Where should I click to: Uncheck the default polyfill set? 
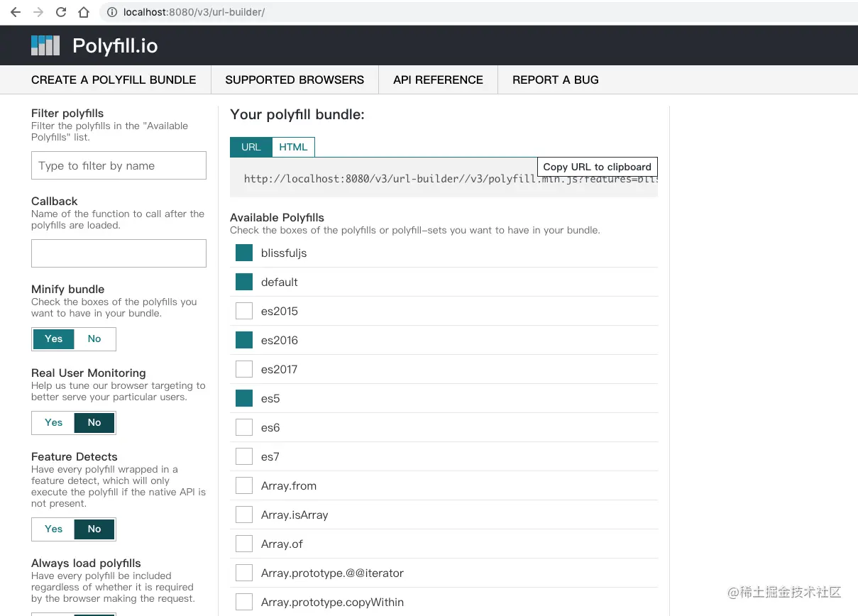pyautogui.click(x=244, y=282)
